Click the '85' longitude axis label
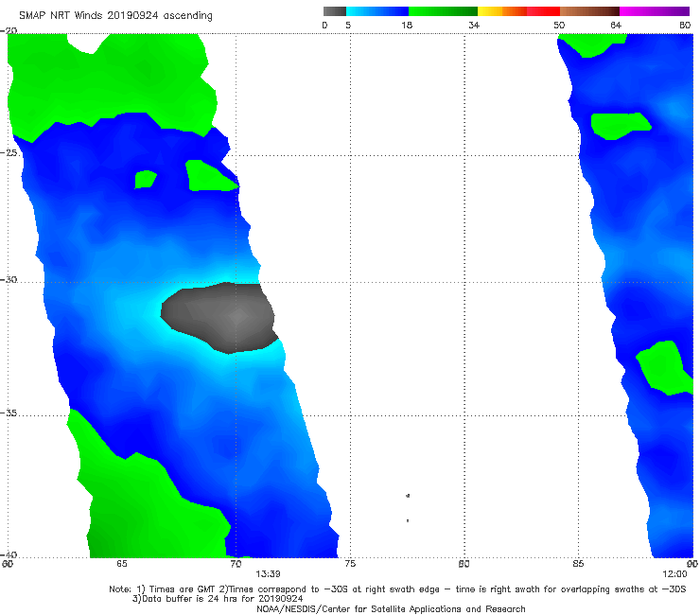Image resolution: width=700 pixels, height=615 pixels. point(578,564)
